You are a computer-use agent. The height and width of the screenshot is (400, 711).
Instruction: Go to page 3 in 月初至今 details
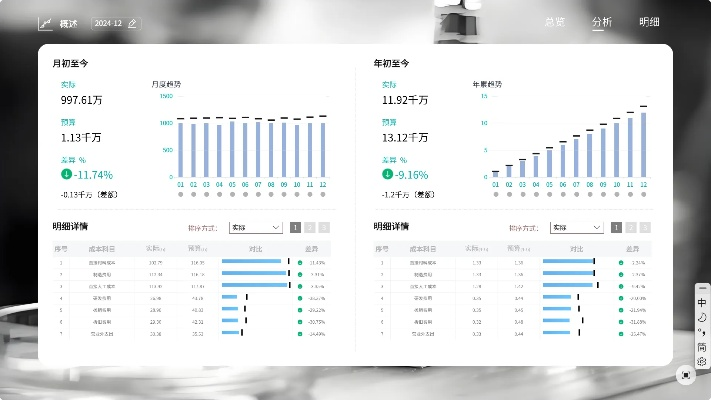point(324,227)
